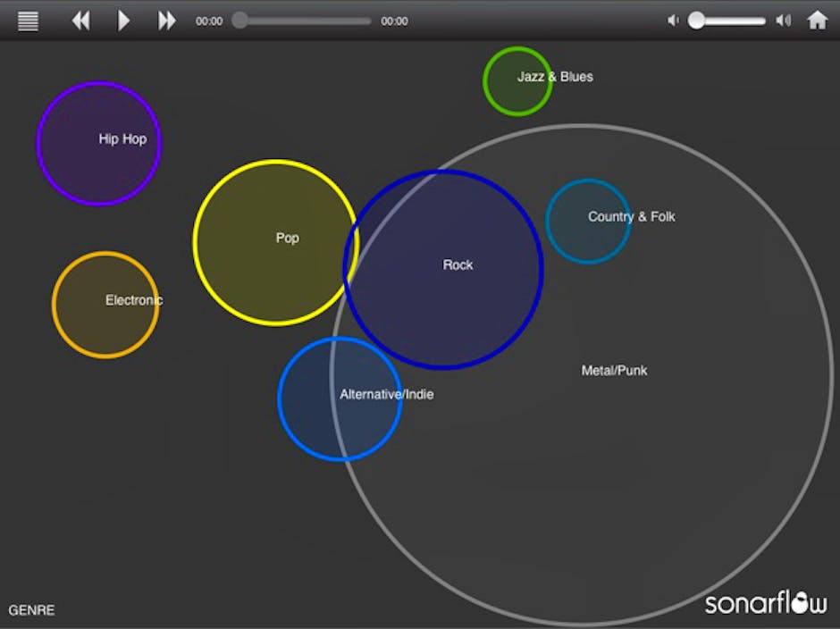Image resolution: width=840 pixels, height=629 pixels.
Task: Skip forward to the next track
Action: click(x=166, y=21)
